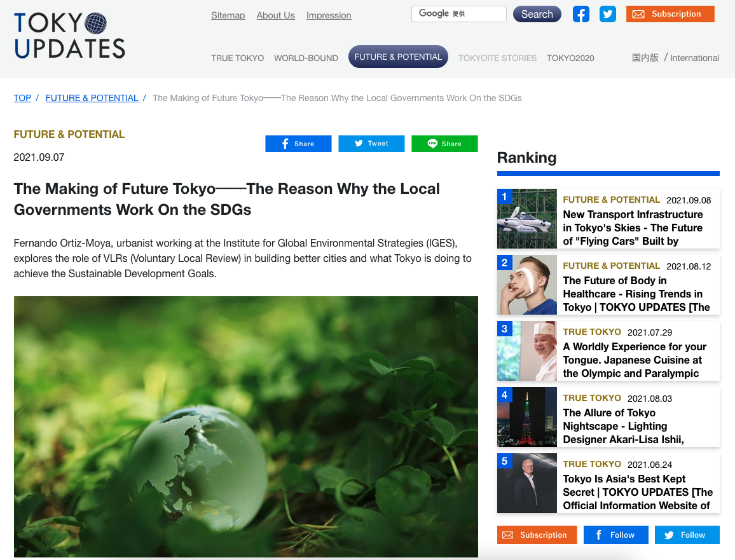Focus the Google search field
Screen dimensions: 735x560
click(459, 14)
